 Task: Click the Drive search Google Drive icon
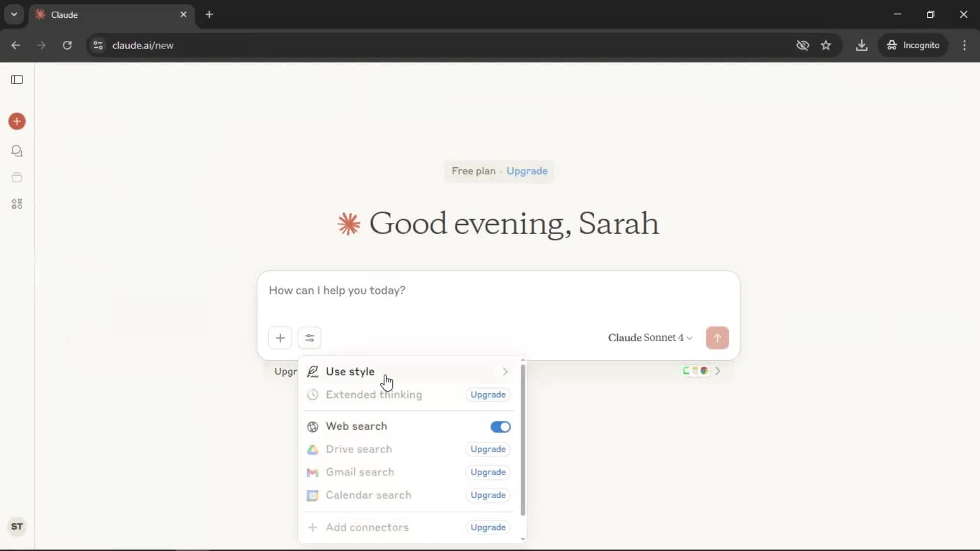click(x=312, y=449)
